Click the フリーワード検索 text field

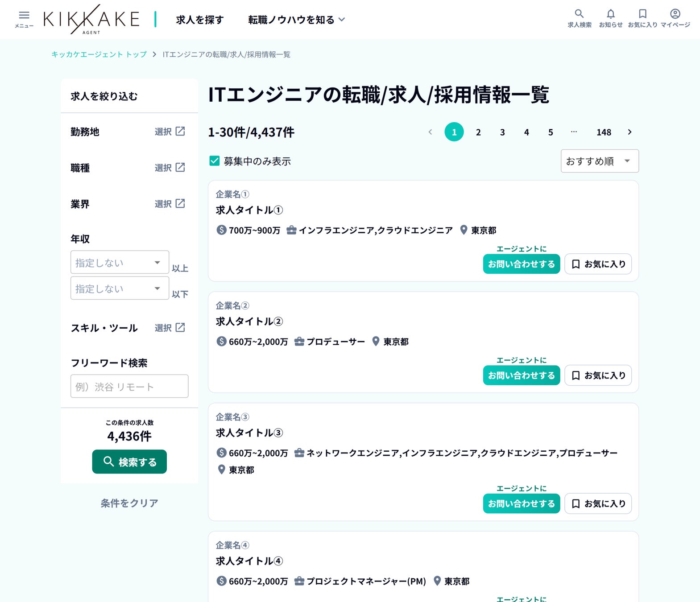tap(129, 386)
